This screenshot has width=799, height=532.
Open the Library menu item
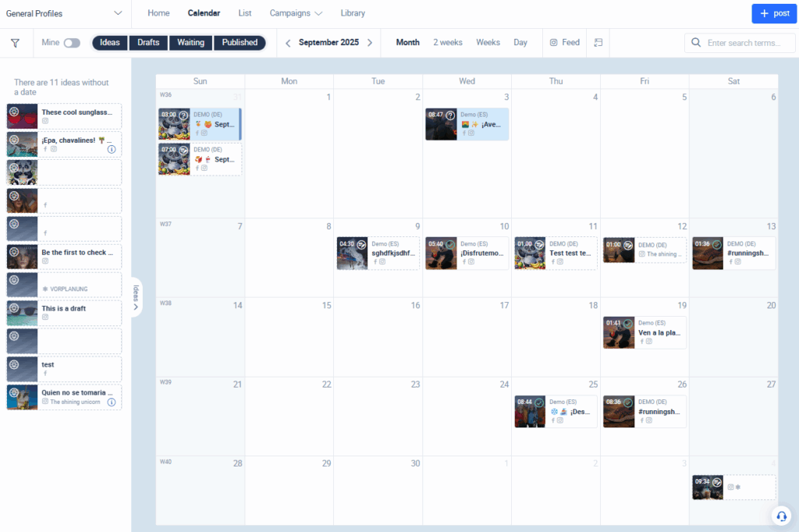353,12
